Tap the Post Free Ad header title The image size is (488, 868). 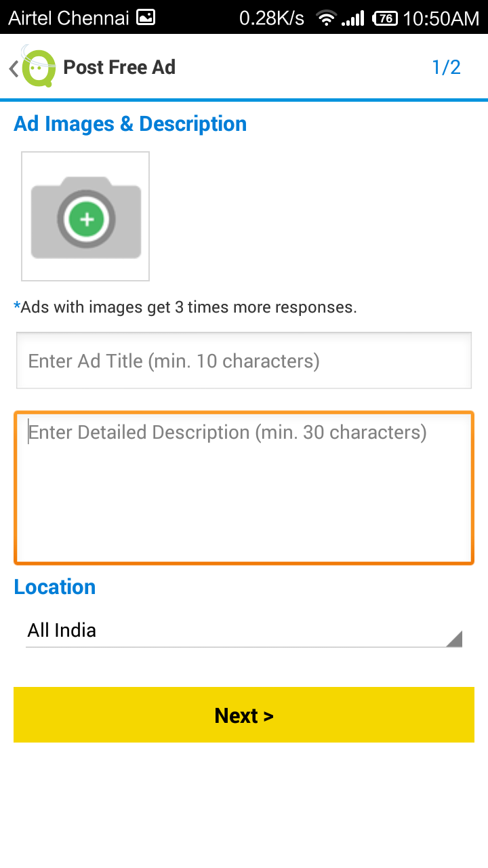coord(119,67)
